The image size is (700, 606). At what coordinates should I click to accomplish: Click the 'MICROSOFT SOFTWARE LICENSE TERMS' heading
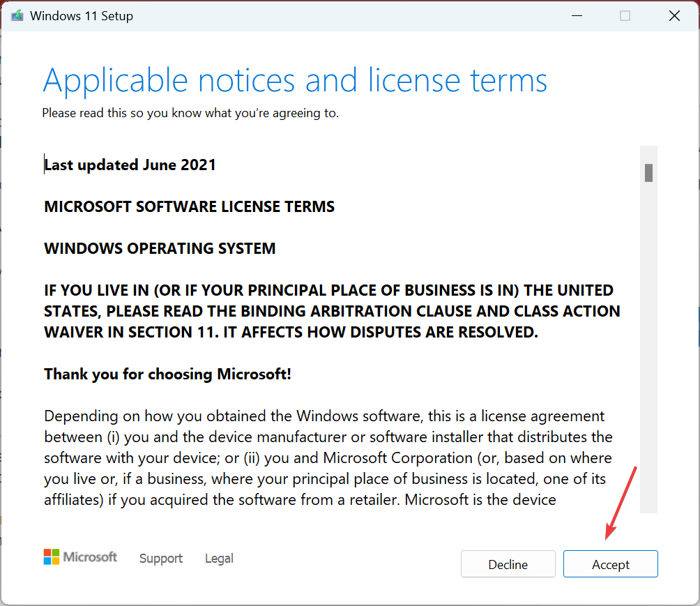coord(189,206)
